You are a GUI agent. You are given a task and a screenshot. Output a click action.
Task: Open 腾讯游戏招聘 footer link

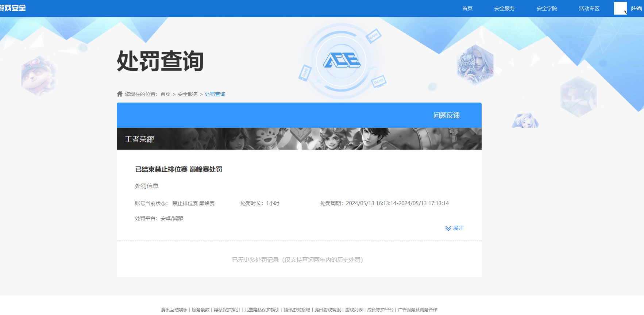(297, 310)
